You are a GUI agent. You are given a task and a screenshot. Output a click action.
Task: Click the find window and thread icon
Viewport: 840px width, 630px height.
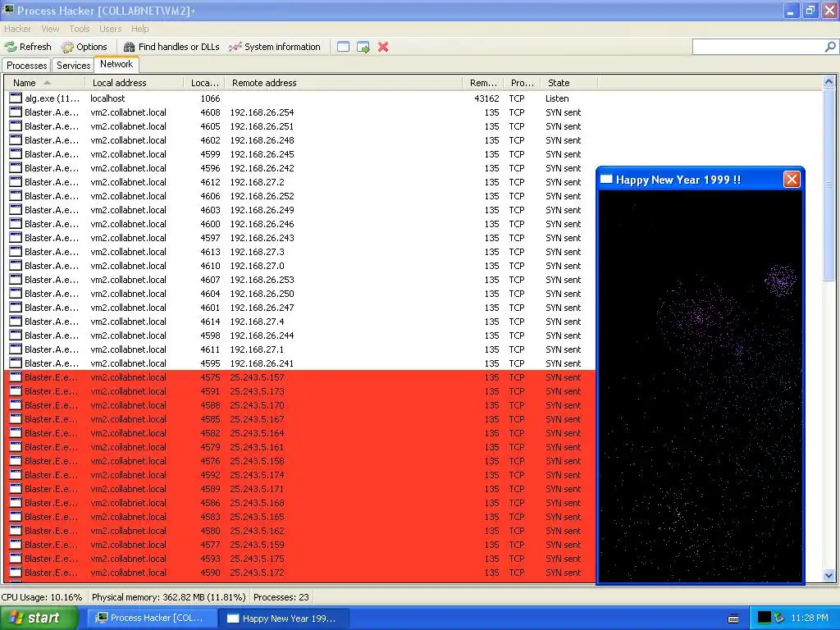[363, 47]
